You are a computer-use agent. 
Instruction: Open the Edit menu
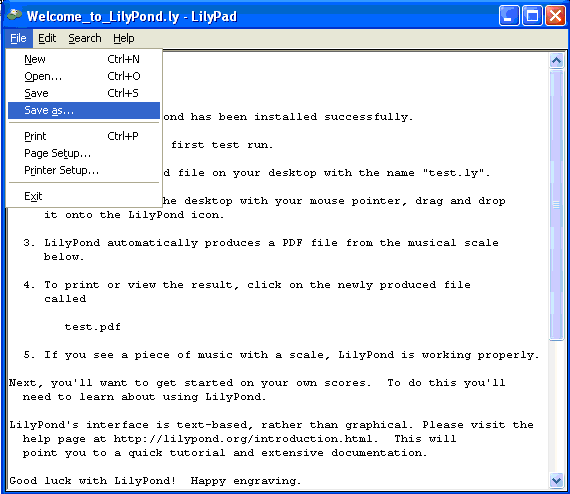(x=47, y=38)
